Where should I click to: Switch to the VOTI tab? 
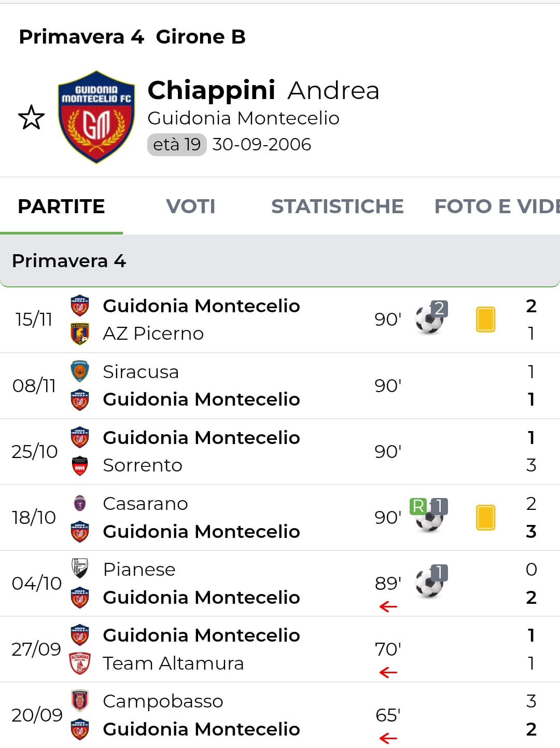pyautogui.click(x=190, y=206)
